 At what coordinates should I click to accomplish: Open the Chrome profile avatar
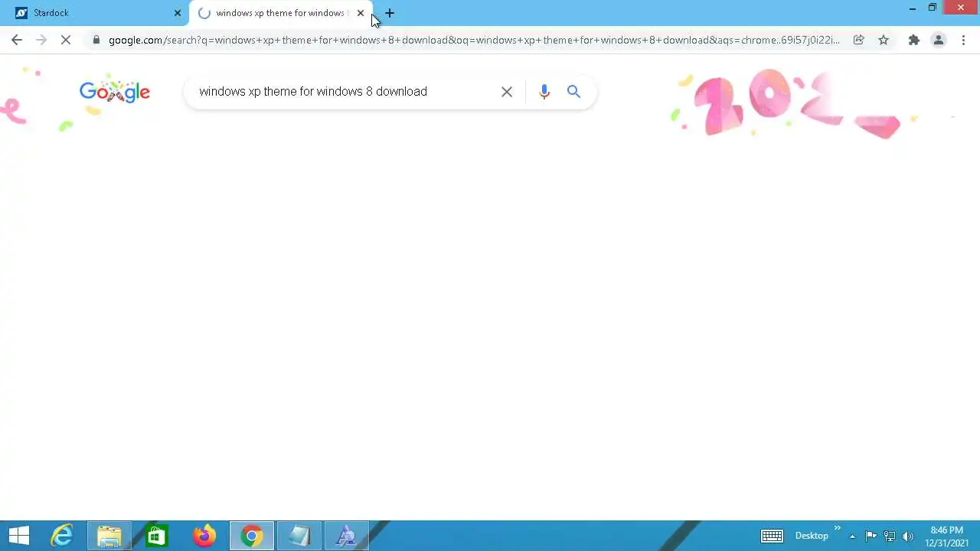coord(939,40)
